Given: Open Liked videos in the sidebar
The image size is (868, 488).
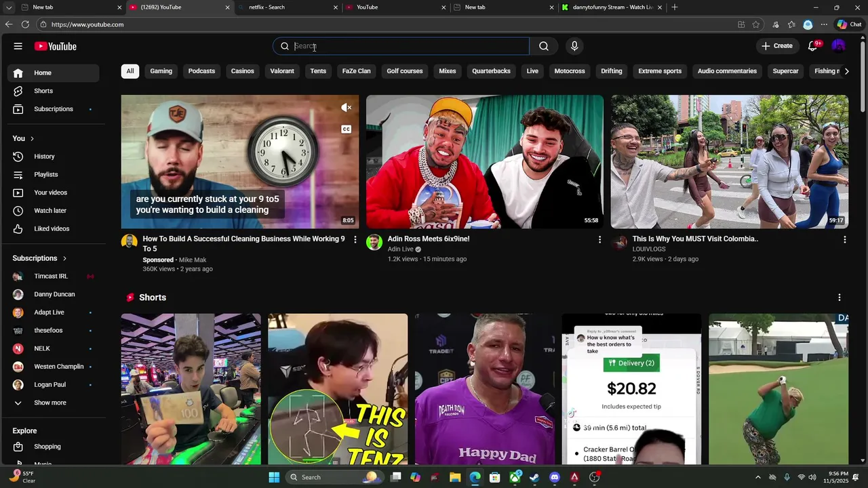Looking at the screenshot, I should pyautogui.click(x=54, y=228).
